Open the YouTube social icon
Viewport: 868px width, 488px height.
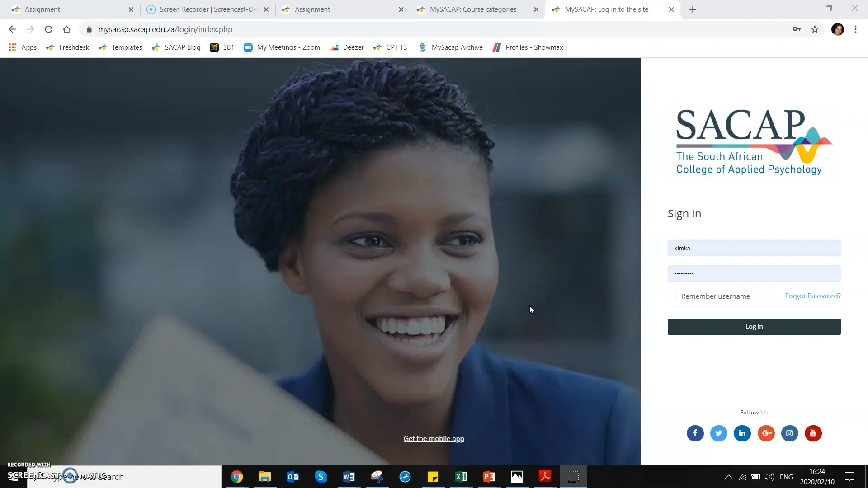813,433
